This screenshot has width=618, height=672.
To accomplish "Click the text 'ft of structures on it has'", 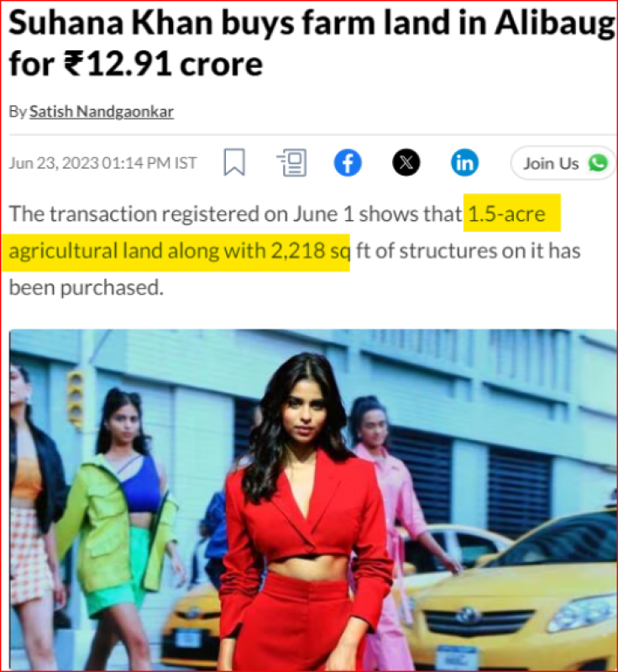I will (x=468, y=250).
